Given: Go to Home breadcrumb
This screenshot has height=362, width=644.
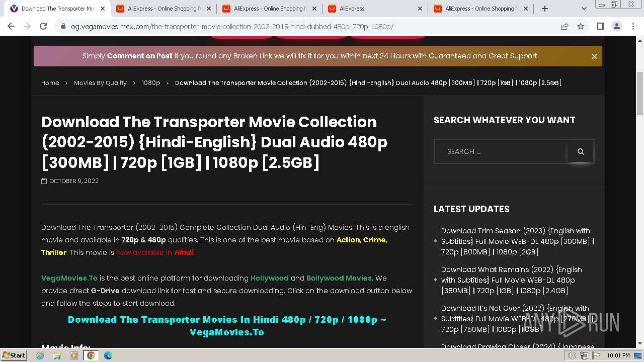Looking at the screenshot, I should (x=50, y=83).
